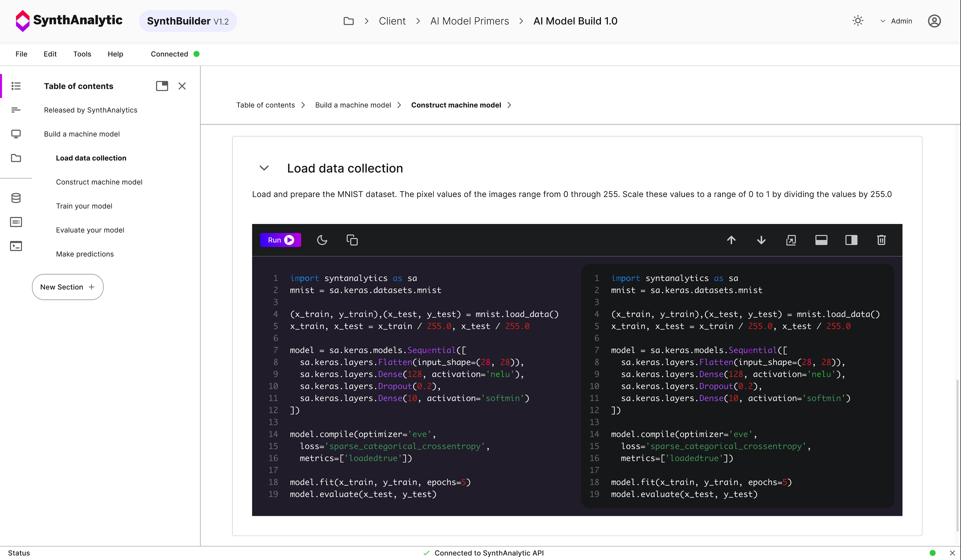Open the terminal console icon in sidebar
Screen dimensions: 961x560
coord(16,246)
